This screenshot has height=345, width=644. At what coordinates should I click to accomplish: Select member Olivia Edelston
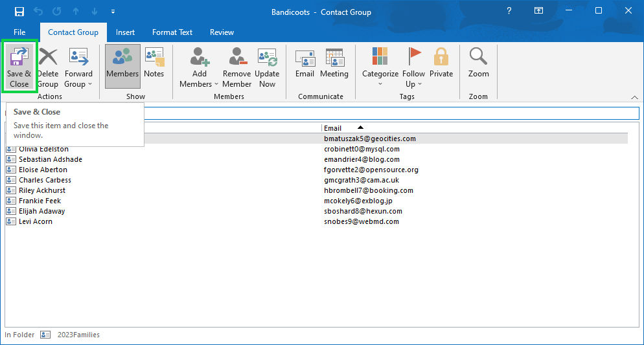(x=43, y=149)
